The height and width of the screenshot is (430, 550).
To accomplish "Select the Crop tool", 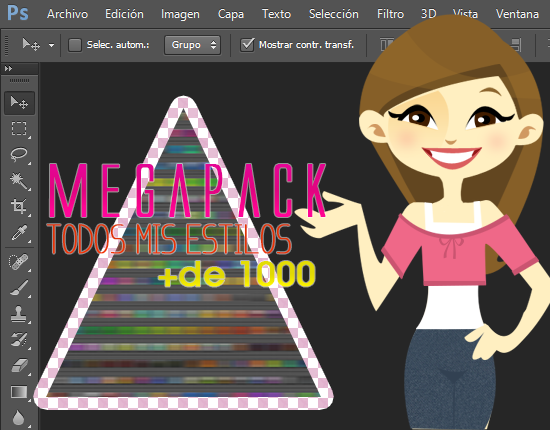I will point(19,206).
